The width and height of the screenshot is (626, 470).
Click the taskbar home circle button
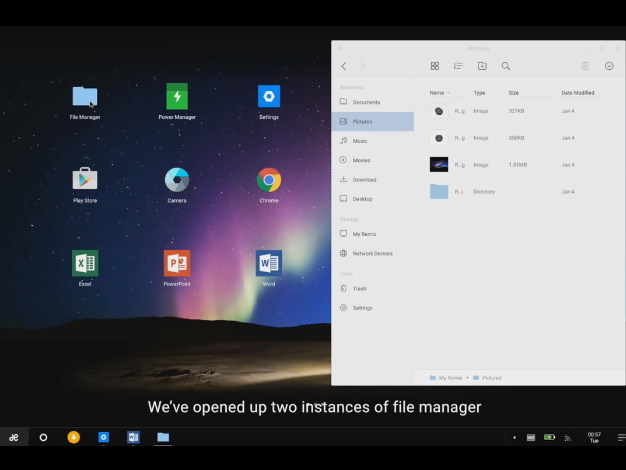[44, 438]
